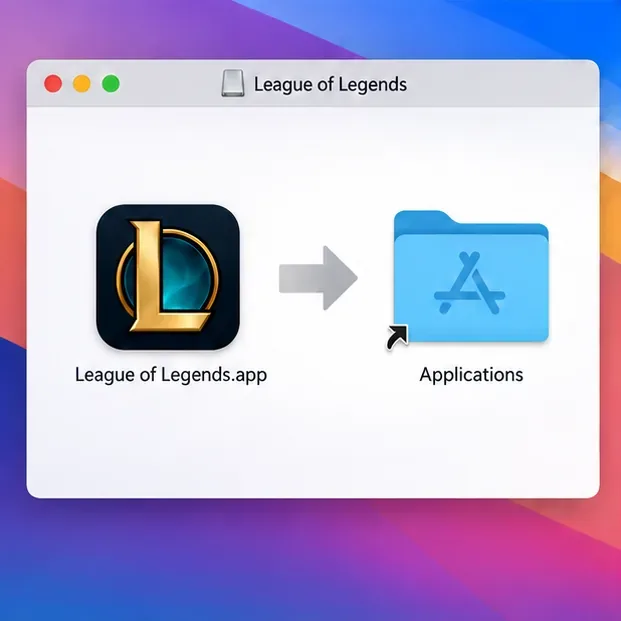621x621 pixels.
Task: Zoom the window with the green button
Action: point(111,84)
